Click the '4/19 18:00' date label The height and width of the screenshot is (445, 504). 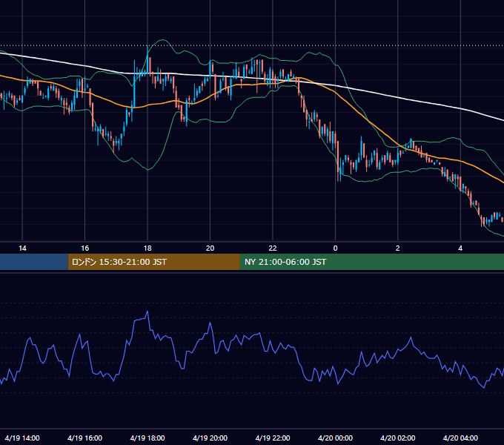coord(147,438)
